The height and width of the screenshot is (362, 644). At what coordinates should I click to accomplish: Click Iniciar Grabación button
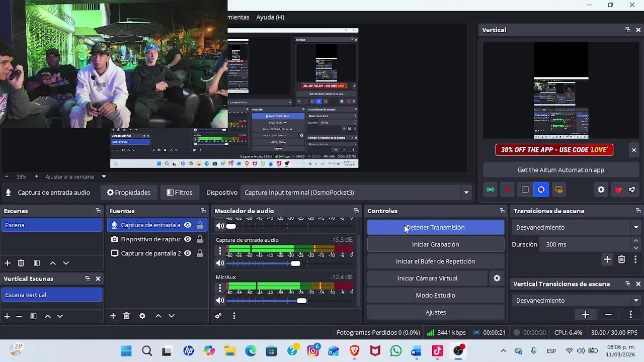(x=436, y=244)
